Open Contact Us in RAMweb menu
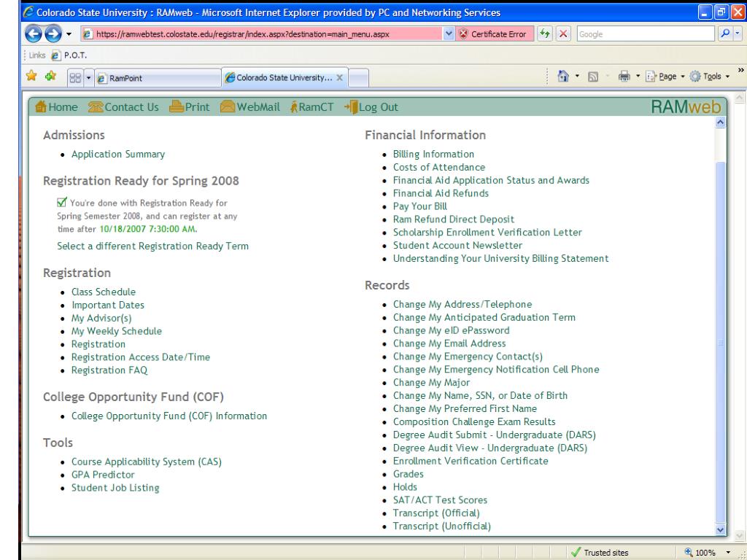This screenshot has height=560, width=747. (x=124, y=107)
